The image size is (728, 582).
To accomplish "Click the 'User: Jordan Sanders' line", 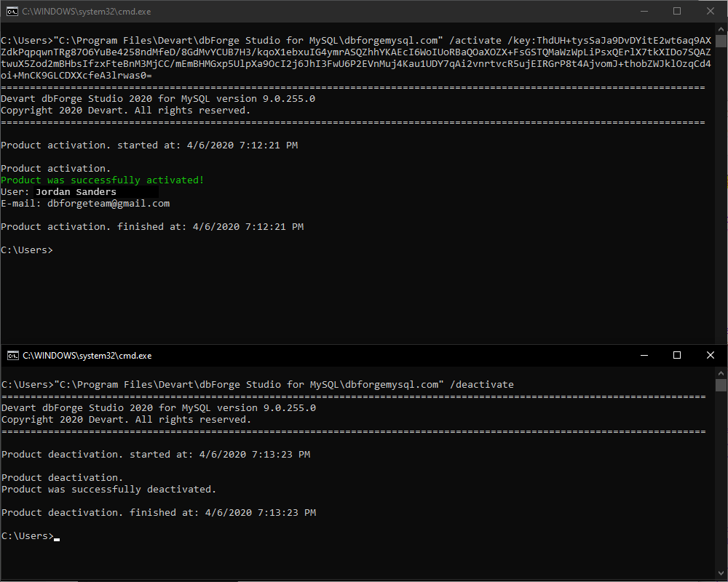I will coord(58,191).
